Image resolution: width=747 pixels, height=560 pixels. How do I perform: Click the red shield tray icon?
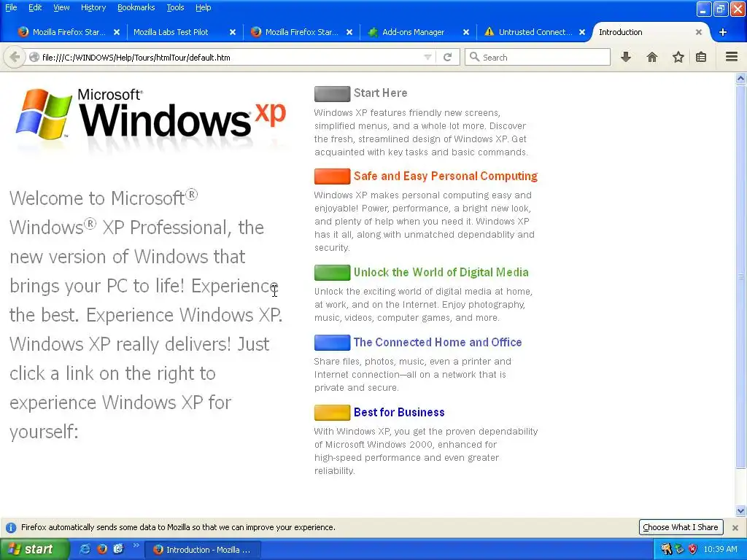point(693,549)
